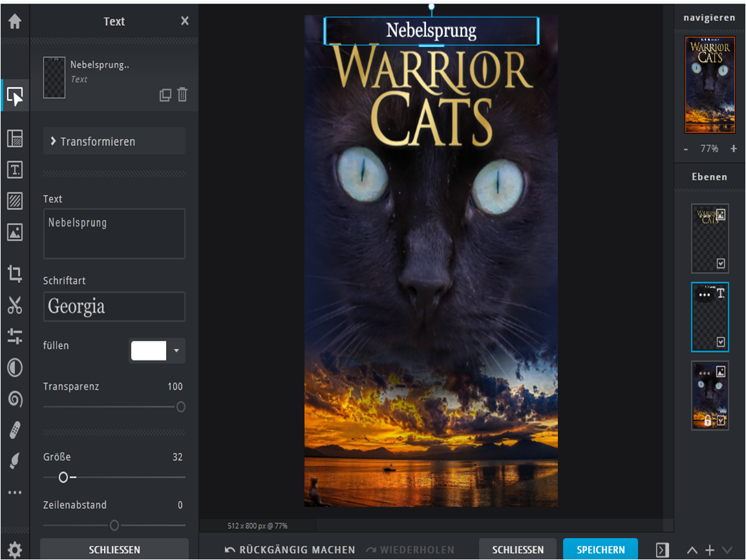746x560 pixels.
Task: Click the Transparenz value 100
Action: click(x=175, y=386)
